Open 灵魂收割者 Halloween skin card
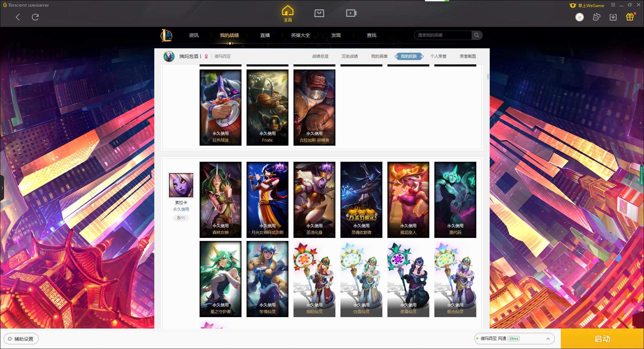The image size is (644, 349). point(361,200)
